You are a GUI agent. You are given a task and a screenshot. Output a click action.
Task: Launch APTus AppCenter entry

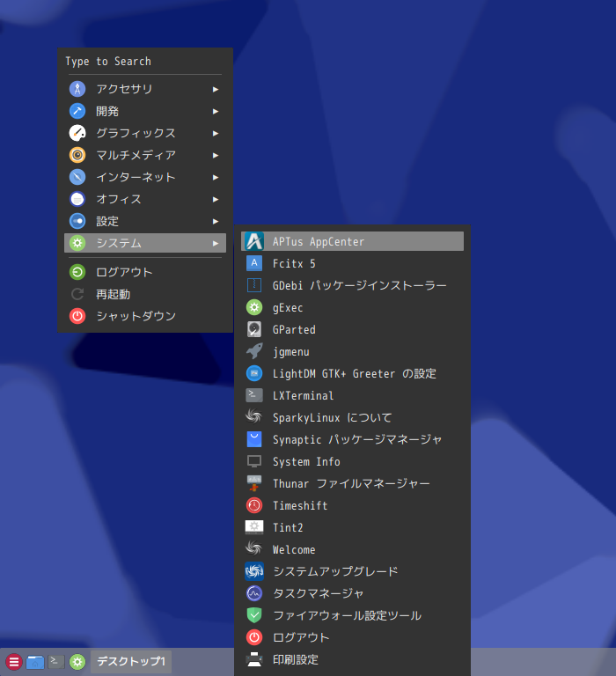pos(352,241)
